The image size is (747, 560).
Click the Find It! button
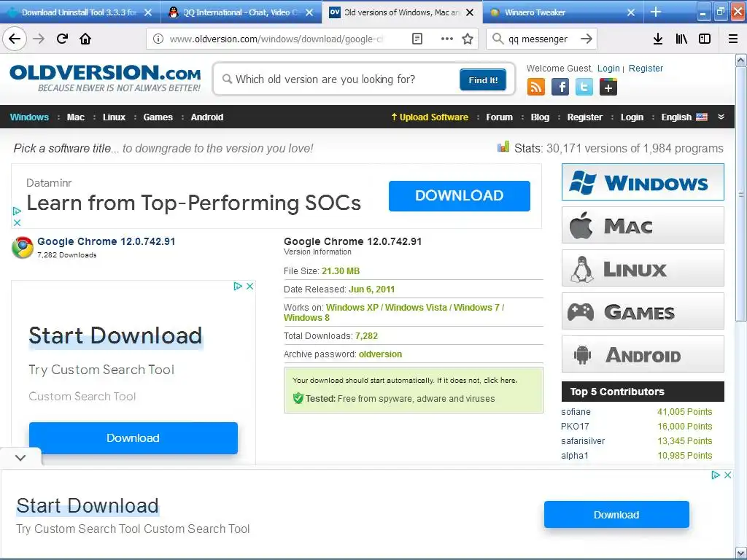tap(483, 79)
